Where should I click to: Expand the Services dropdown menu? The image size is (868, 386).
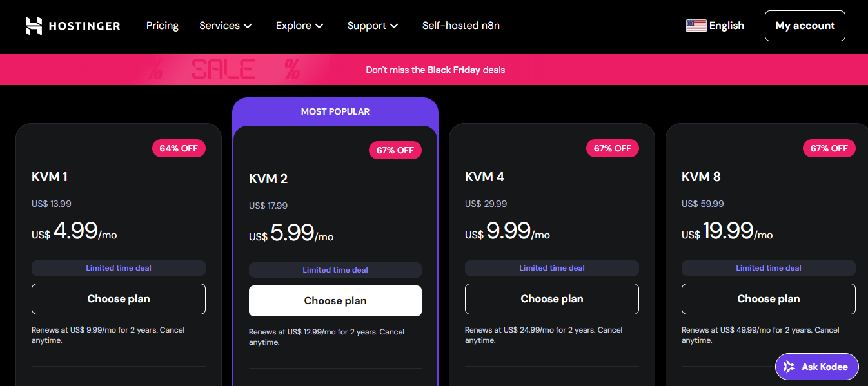pyautogui.click(x=226, y=26)
